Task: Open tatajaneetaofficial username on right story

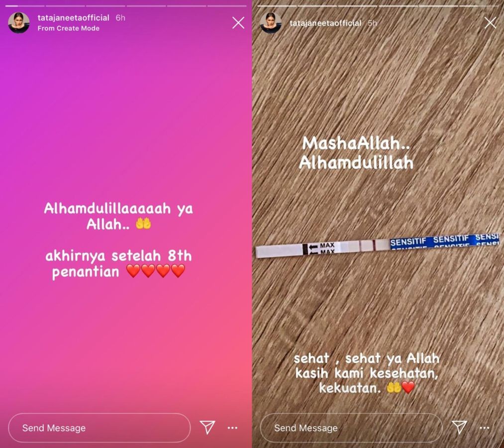Action: [x=325, y=23]
